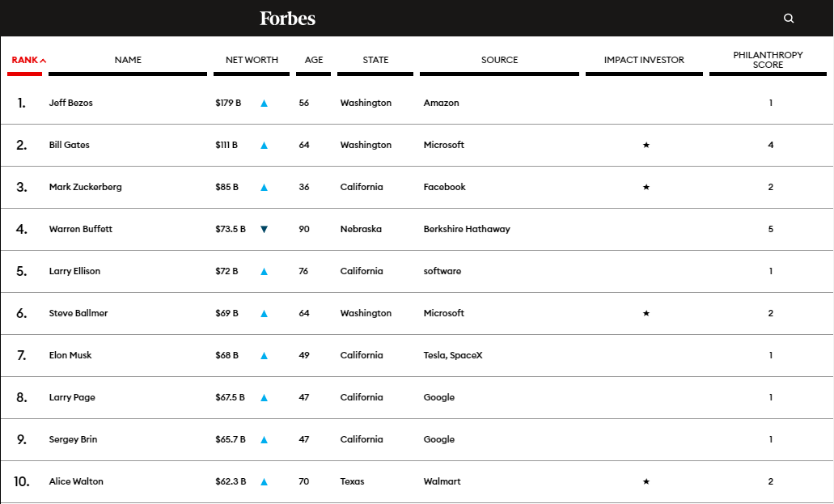Image resolution: width=834 pixels, height=504 pixels.
Task: Open Alice Walton's profile
Action: point(76,481)
